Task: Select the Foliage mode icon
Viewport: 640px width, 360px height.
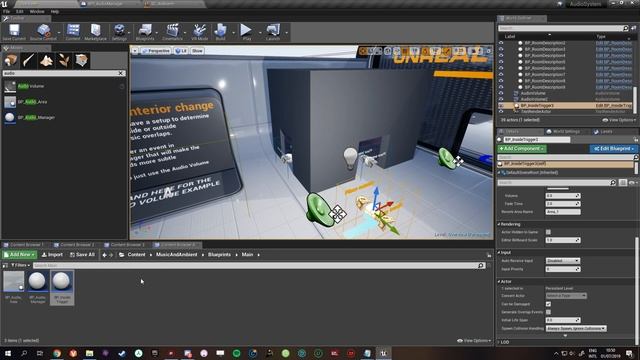Action: tap(64, 60)
